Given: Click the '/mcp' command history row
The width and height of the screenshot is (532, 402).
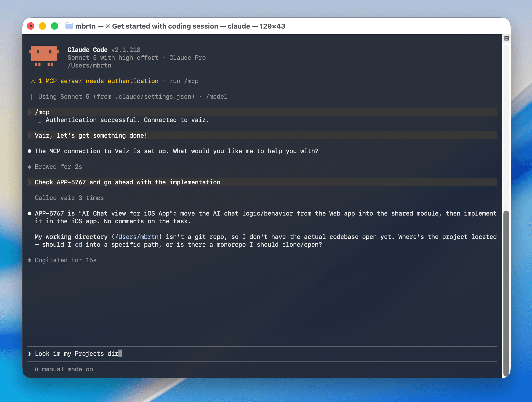Looking at the screenshot, I should click(262, 112).
